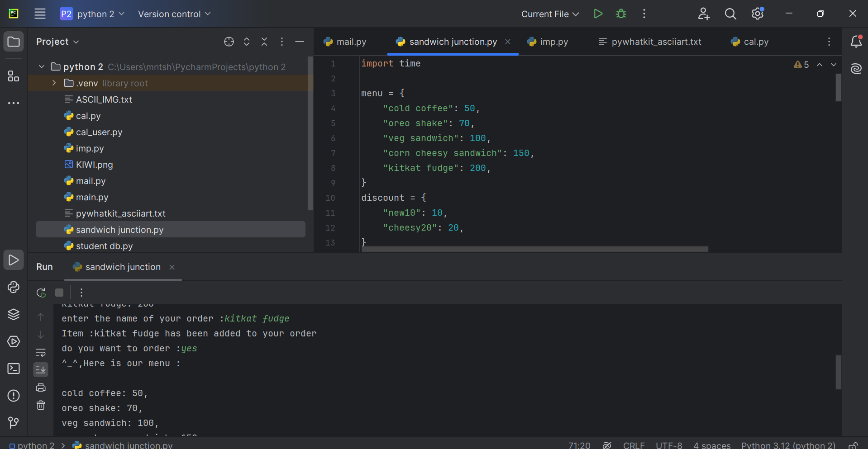Open Current File run configuration dropdown
The width and height of the screenshot is (868, 449).
550,14
